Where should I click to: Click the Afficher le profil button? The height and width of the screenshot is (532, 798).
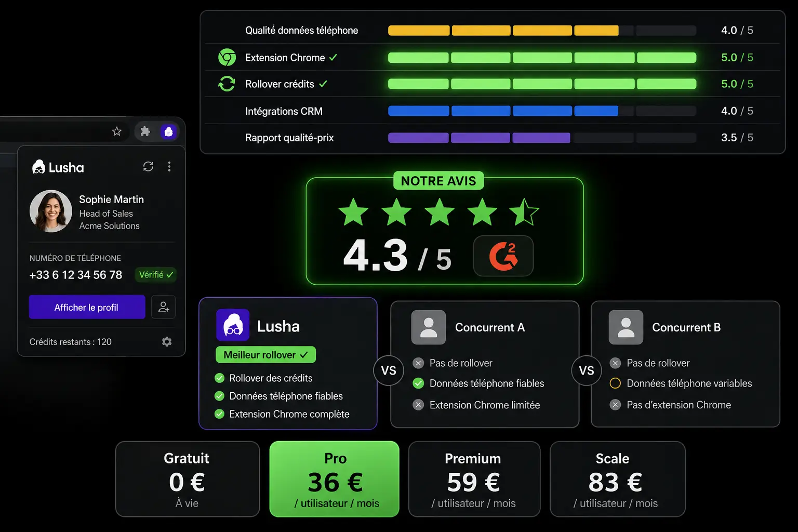click(87, 307)
